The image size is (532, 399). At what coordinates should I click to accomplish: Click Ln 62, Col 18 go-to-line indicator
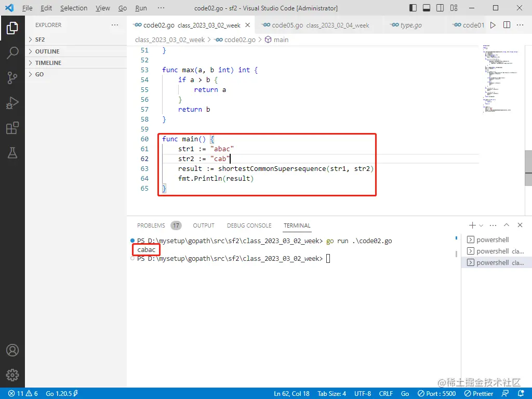tap(292, 394)
